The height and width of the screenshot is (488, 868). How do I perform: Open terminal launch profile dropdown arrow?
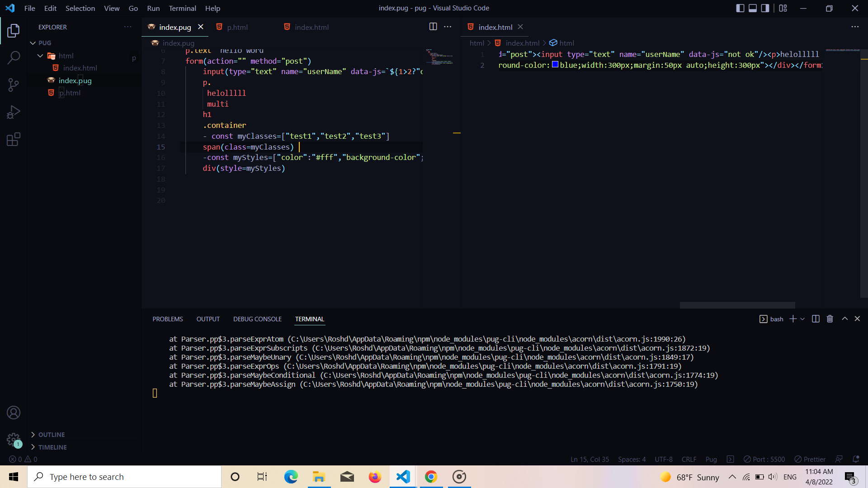pos(802,319)
